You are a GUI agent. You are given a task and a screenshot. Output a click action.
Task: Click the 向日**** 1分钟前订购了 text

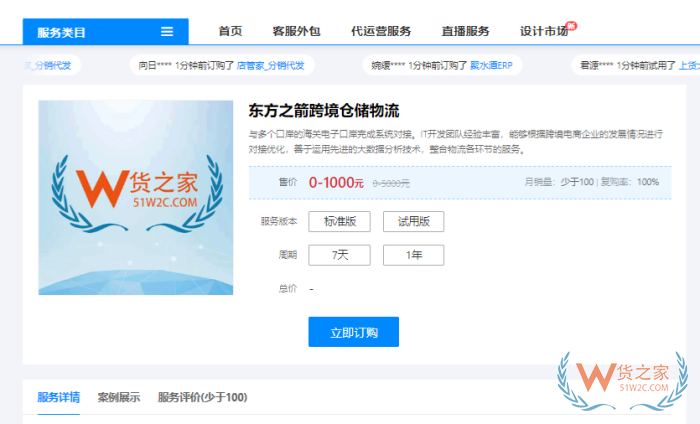click(186, 66)
